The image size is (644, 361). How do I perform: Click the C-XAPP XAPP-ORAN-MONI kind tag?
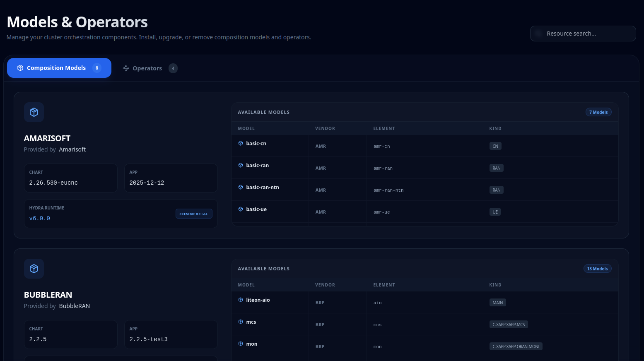pos(516,347)
